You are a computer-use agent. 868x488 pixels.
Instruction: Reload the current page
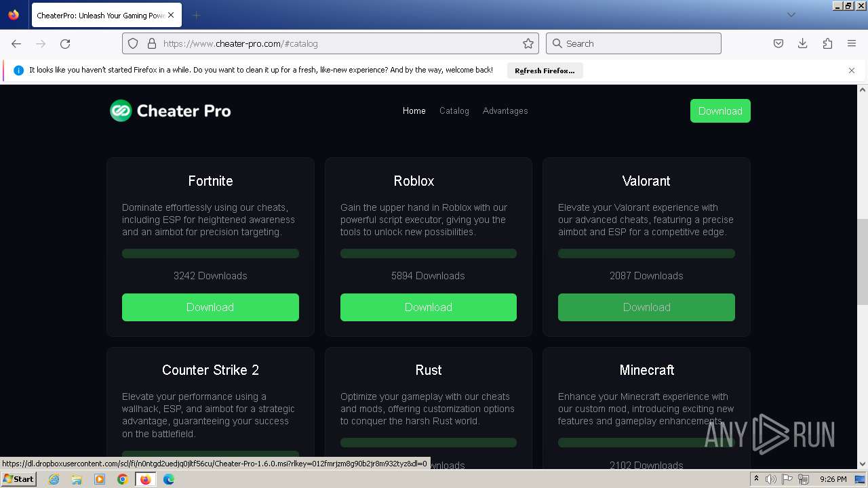(65, 43)
